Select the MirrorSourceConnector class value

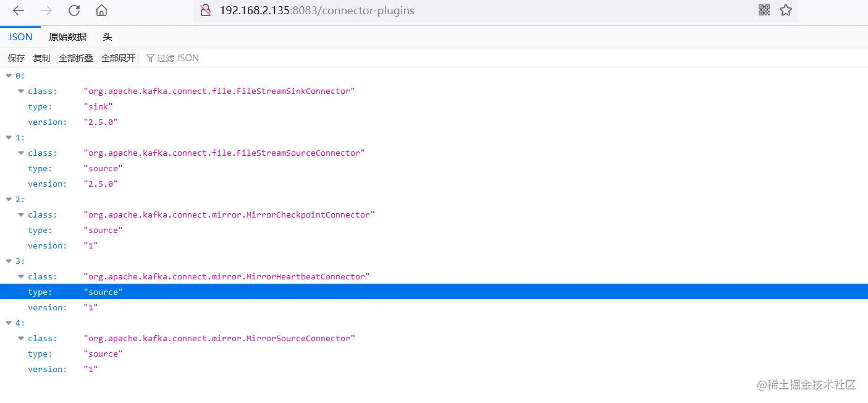pyautogui.click(x=219, y=338)
